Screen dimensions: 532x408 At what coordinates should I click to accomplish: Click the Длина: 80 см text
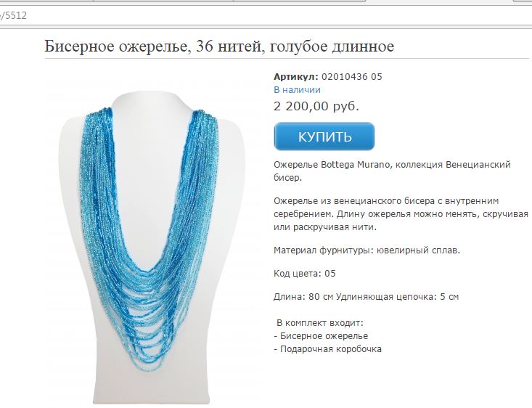coord(303,297)
